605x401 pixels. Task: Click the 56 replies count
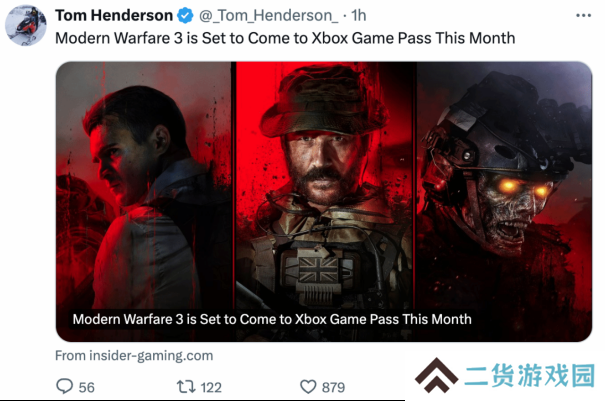click(86, 387)
